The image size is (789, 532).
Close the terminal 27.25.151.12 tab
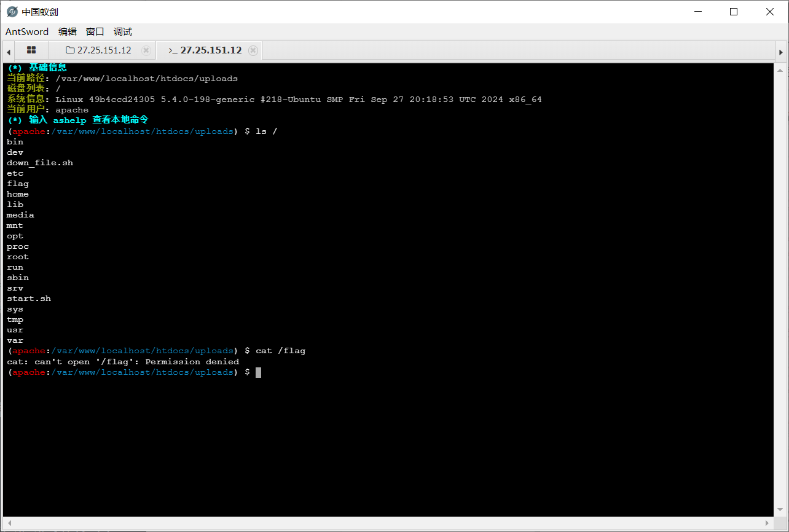253,50
